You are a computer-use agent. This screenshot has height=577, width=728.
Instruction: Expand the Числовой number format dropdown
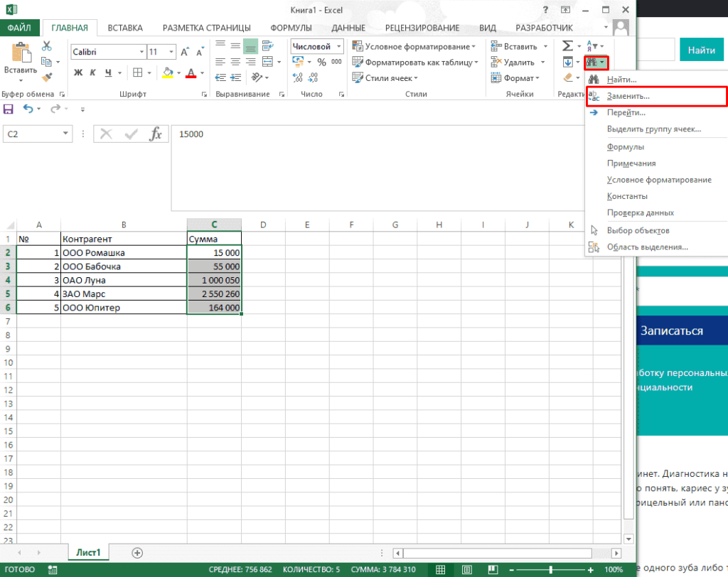click(x=338, y=46)
